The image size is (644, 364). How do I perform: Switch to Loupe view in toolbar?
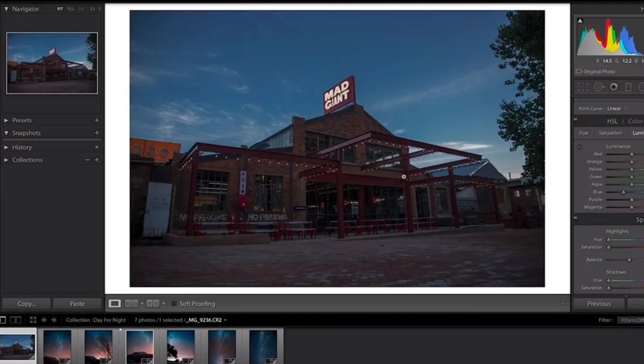[115, 304]
